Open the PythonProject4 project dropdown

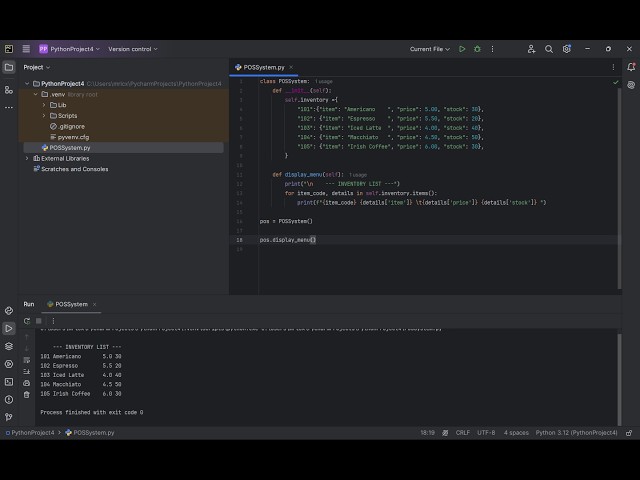pos(69,49)
